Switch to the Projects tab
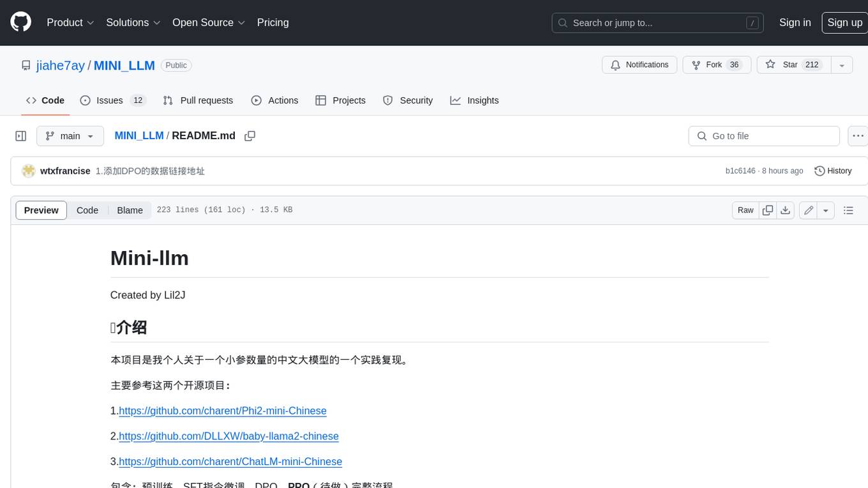The width and height of the screenshot is (868, 488). pyautogui.click(x=341, y=100)
